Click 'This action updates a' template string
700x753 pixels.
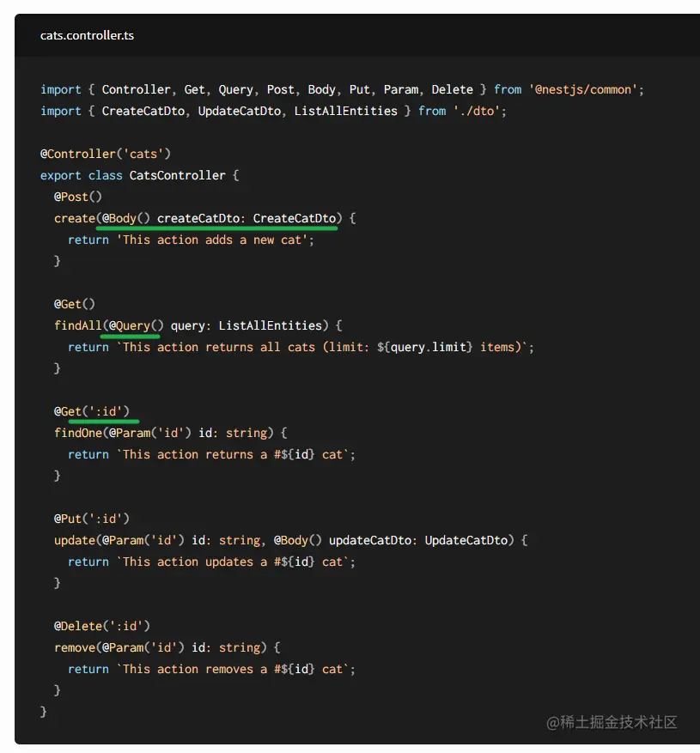pyautogui.click(x=195, y=562)
